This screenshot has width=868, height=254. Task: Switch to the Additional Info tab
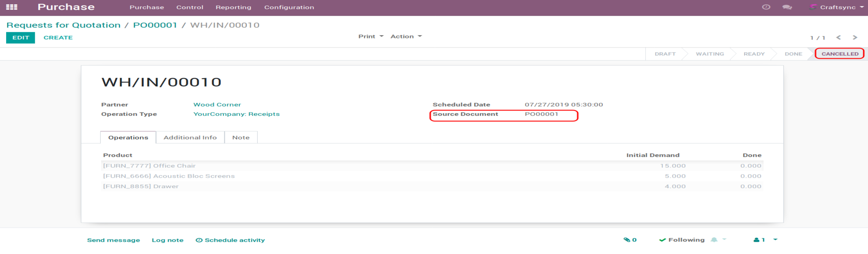[x=190, y=138]
